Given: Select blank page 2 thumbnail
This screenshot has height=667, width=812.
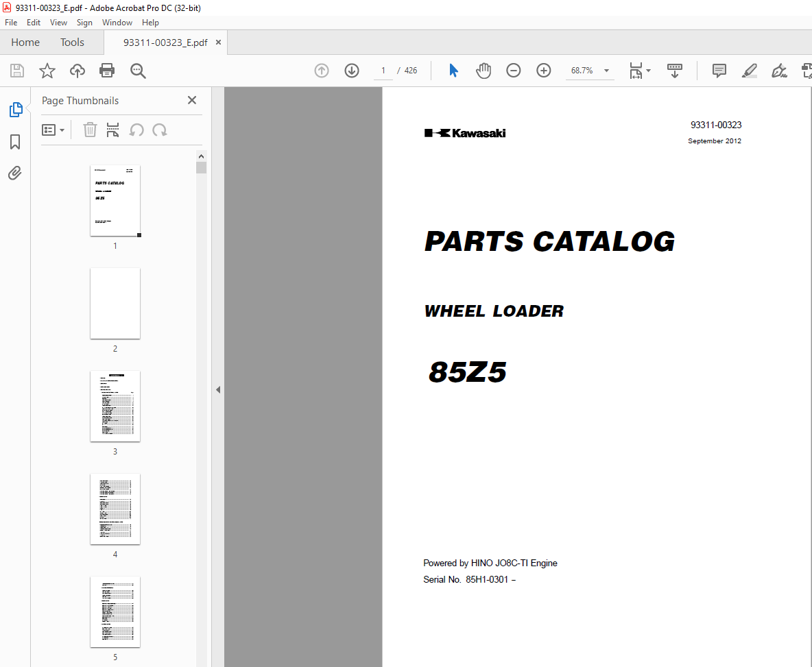Looking at the screenshot, I should tap(115, 303).
